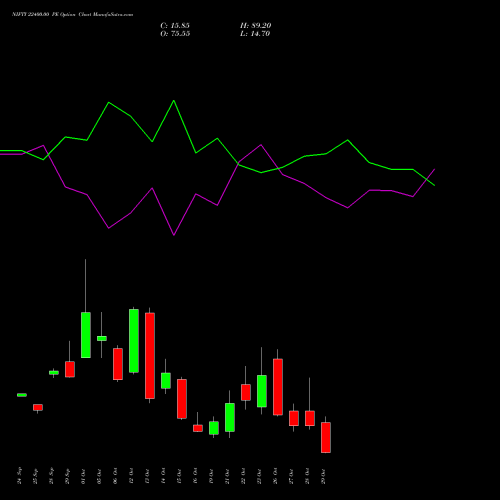Click the long red candle above 26 Oct

pos(278,387)
